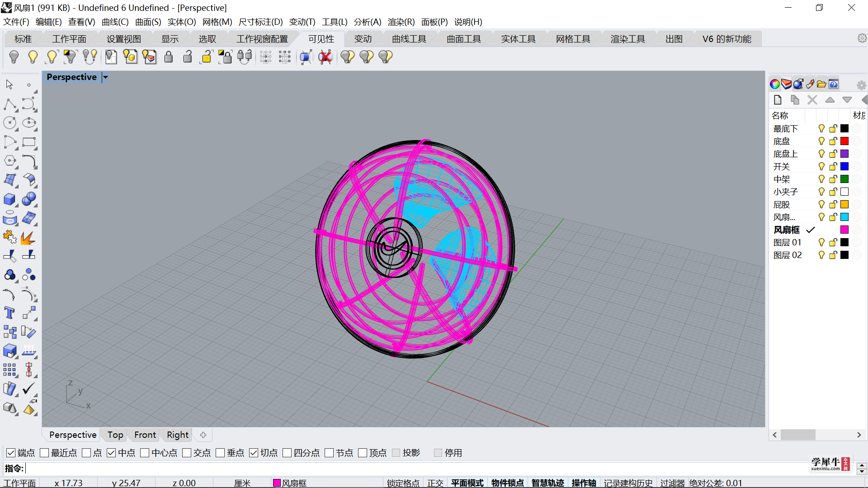Switch to the Top viewport tab

click(115, 435)
